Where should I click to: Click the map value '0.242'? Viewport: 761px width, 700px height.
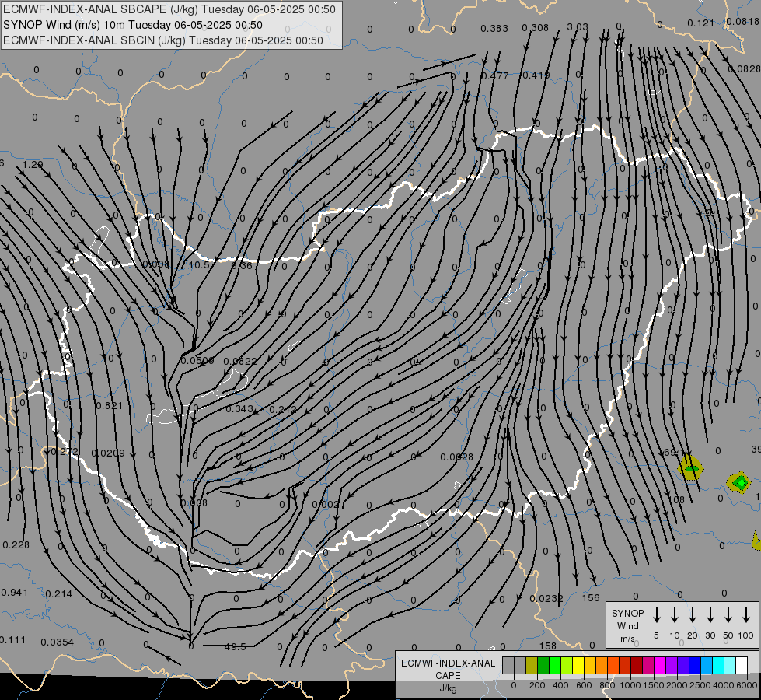point(282,410)
